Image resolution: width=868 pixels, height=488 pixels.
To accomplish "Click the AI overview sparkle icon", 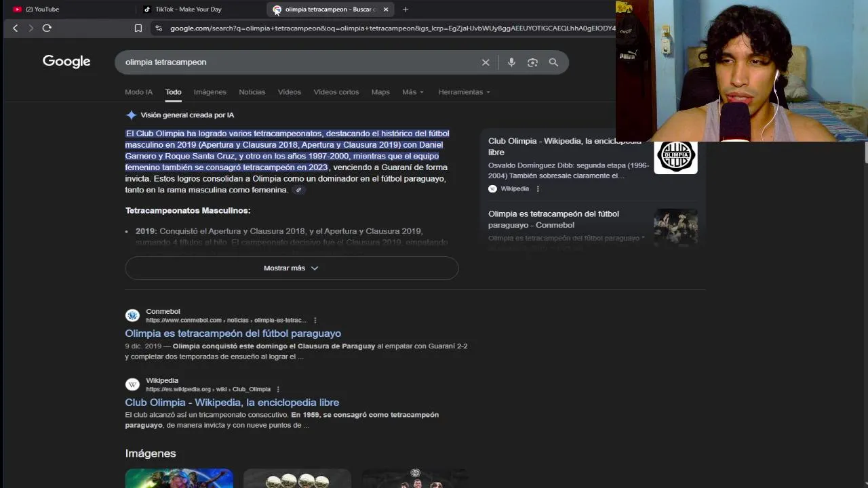I will [131, 115].
